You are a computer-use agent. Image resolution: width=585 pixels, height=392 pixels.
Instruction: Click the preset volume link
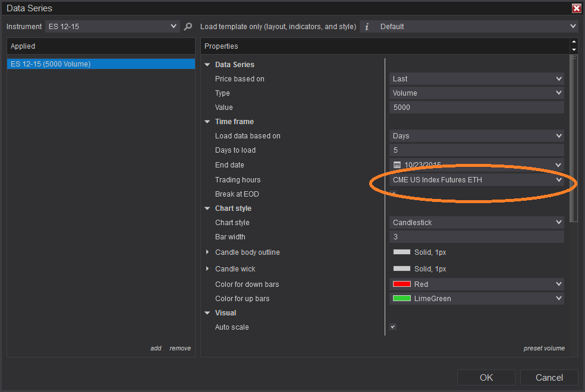[x=544, y=348]
